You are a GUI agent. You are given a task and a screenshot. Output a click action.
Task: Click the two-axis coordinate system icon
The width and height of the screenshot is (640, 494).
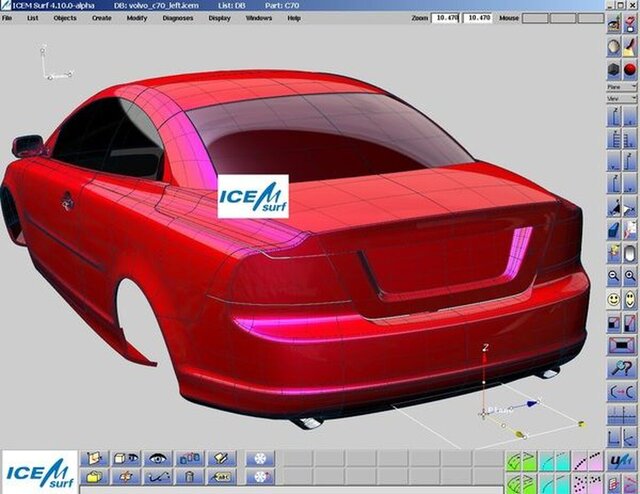coord(613,438)
